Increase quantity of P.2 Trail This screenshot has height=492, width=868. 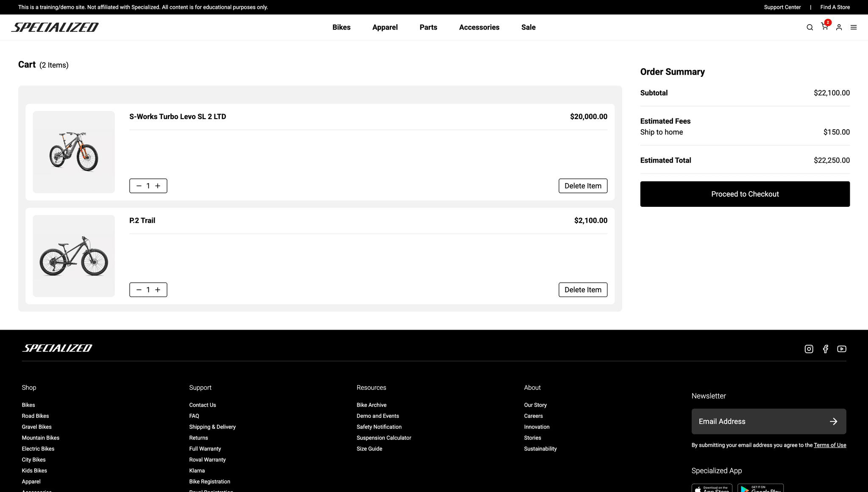click(x=158, y=290)
